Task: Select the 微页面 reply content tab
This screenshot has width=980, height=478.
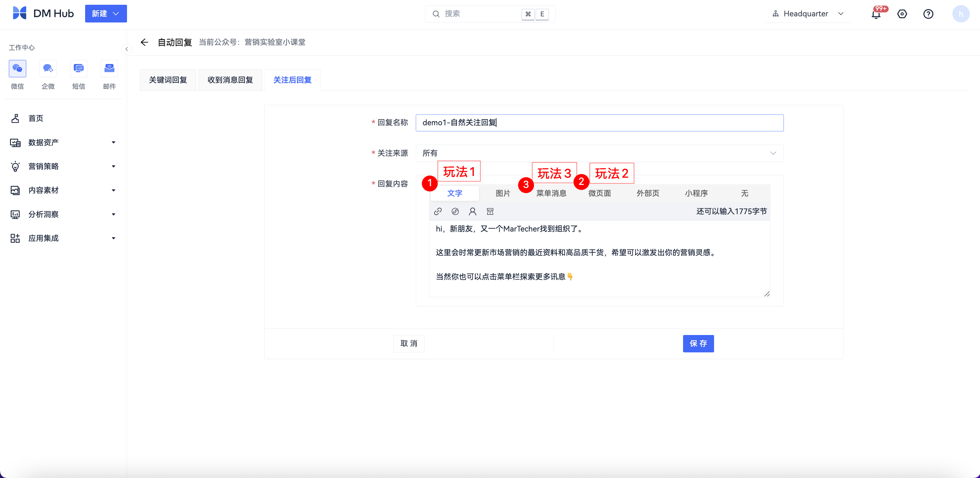Action: (600, 193)
